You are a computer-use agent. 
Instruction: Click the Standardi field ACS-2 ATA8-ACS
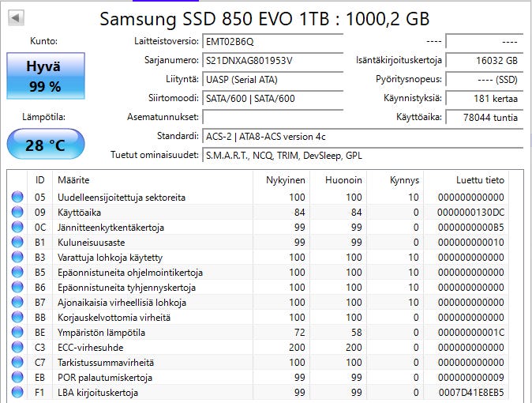coord(363,137)
